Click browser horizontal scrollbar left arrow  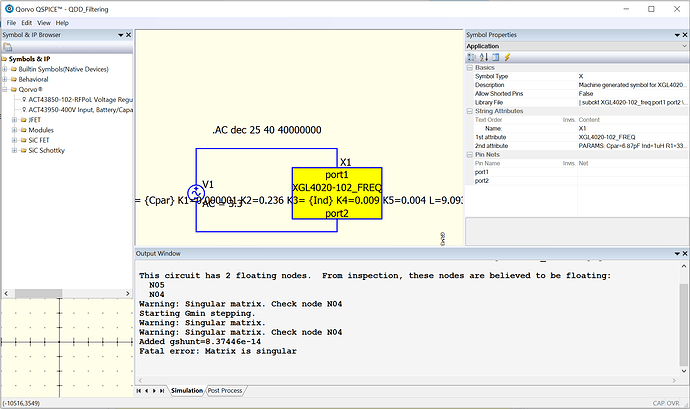tap(6, 293)
